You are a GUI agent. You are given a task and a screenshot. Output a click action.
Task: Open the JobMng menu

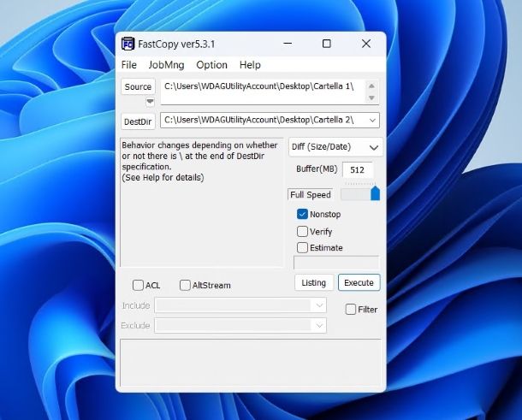pyautogui.click(x=166, y=64)
